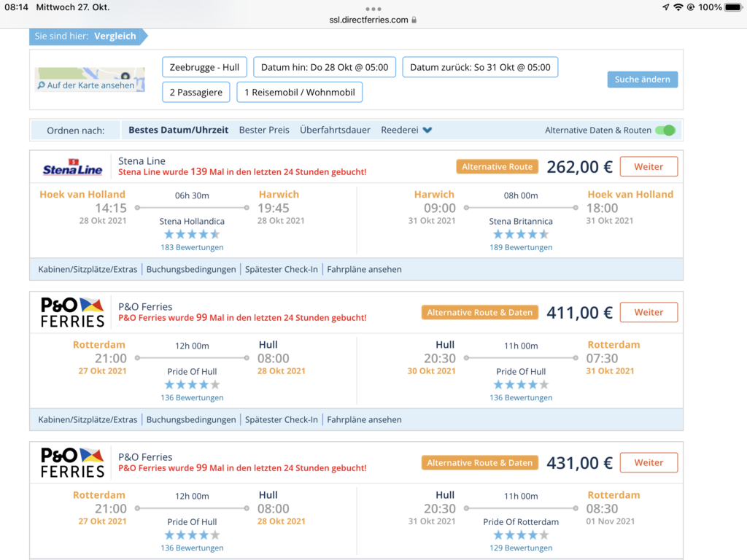
Task: Open Kabinen/Sitzplätze/Extras for the 411,00 € P&O offer
Action: point(88,420)
